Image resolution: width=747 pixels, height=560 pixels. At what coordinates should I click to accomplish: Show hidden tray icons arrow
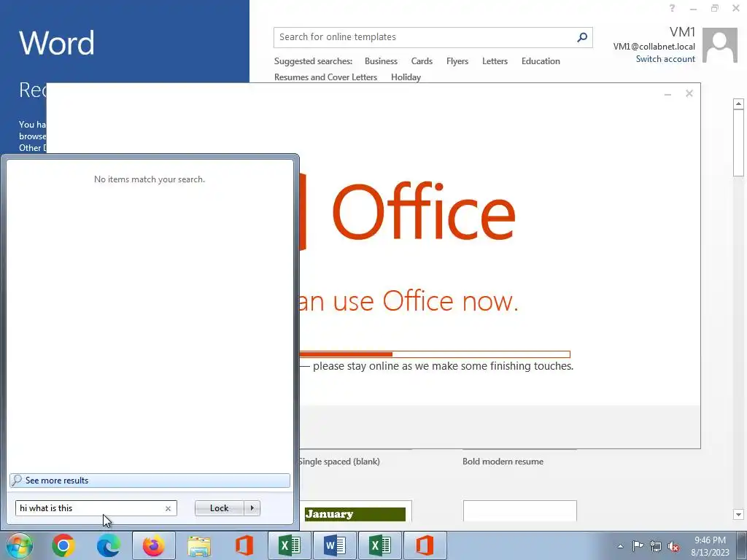tap(620, 546)
